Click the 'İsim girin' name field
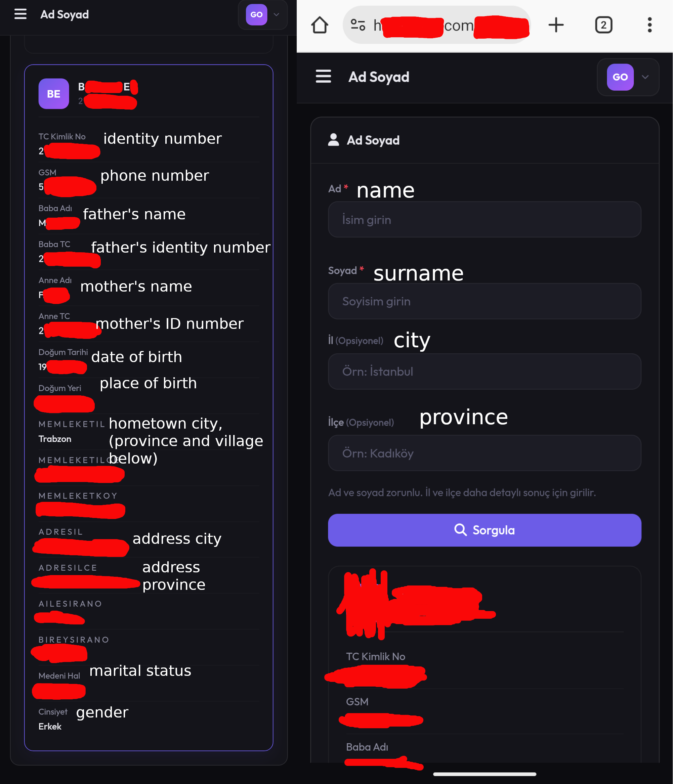 pos(484,219)
